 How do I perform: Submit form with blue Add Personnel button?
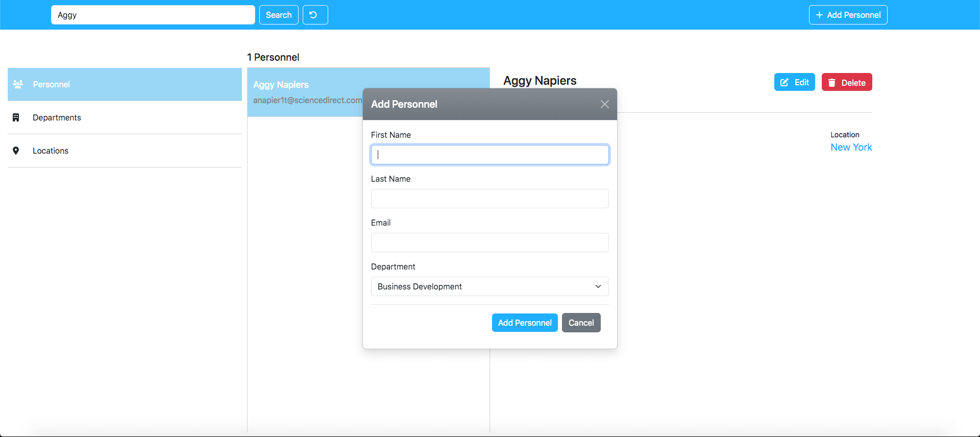point(524,323)
